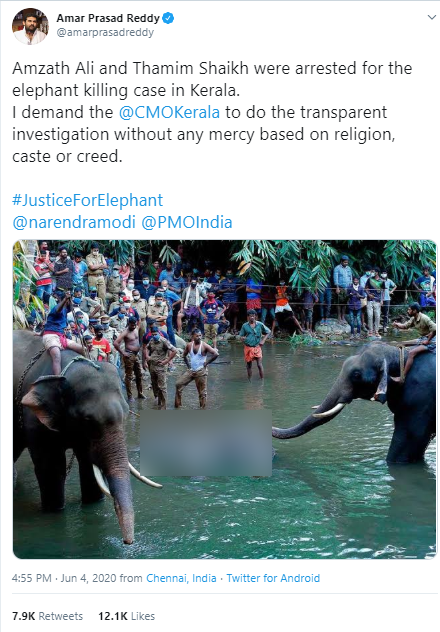Click the Twitter for Android source link
The width and height of the screenshot is (440, 632).
[x=273, y=578]
